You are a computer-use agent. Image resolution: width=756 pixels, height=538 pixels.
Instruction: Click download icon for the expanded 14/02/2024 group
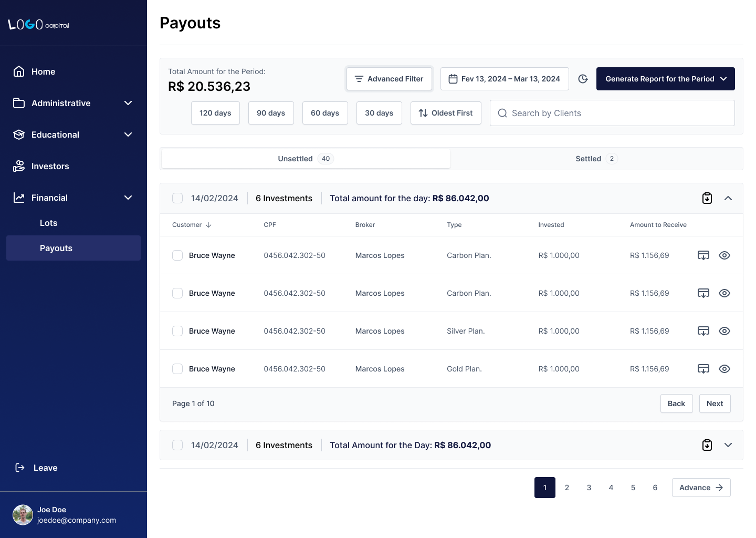coord(707,198)
